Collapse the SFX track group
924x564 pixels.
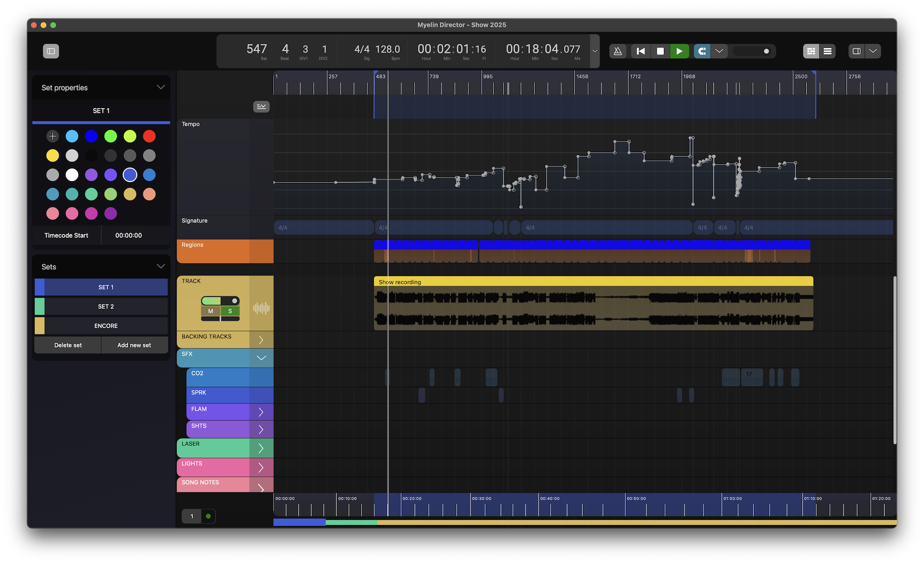(261, 358)
